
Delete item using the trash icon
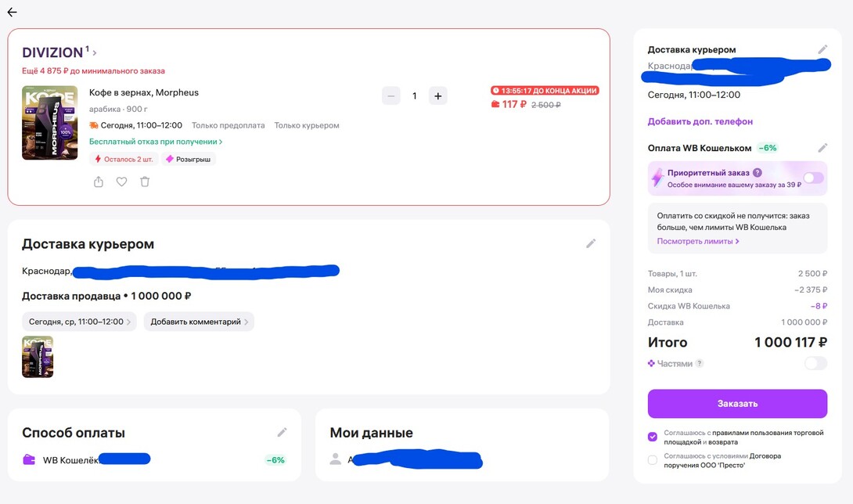(x=145, y=182)
